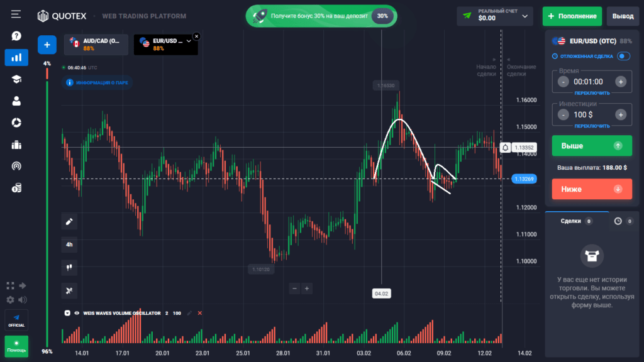Close the EUR/USD asset tab
This screenshot has height=362, width=644.
pos(196,36)
